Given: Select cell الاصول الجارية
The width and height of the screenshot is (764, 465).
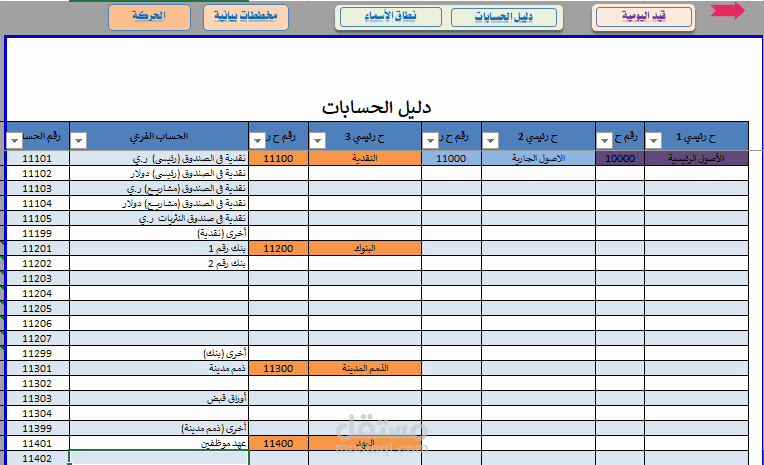Looking at the screenshot, I should [538, 158].
